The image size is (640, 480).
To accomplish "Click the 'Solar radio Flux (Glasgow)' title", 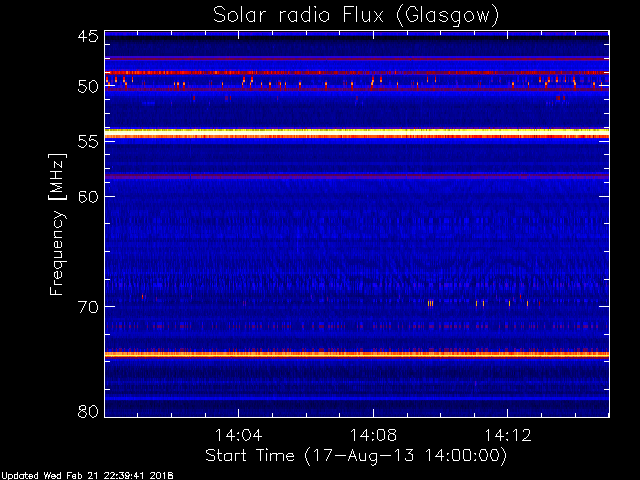I will [x=356, y=16].
